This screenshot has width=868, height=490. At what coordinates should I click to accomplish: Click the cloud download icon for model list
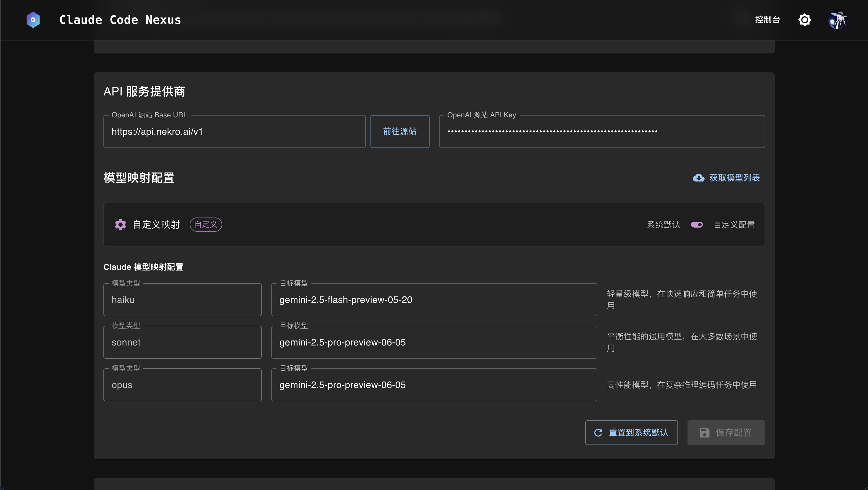698,178
